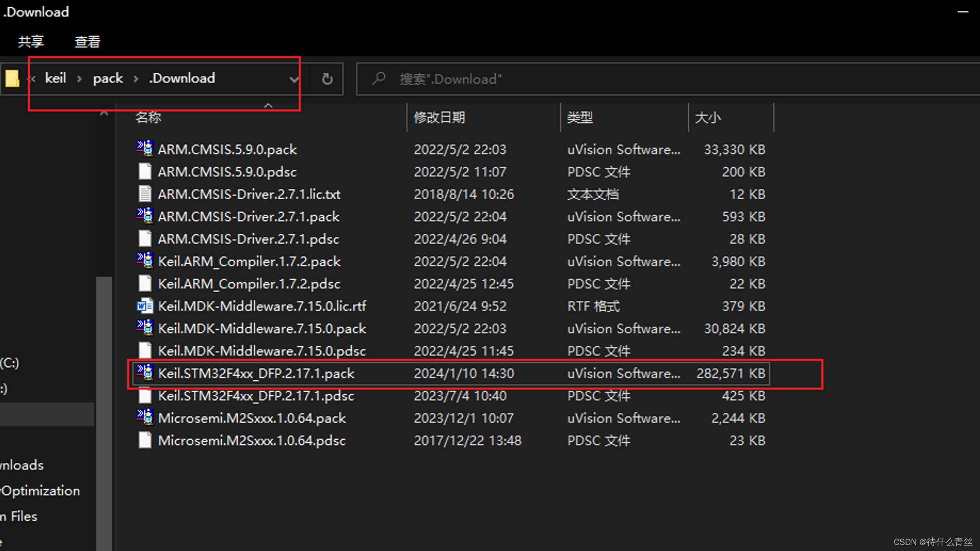Screen dimensions: 980x551
Task: Expand breadcrumb arrow after pack
Action: click(136, 79)
